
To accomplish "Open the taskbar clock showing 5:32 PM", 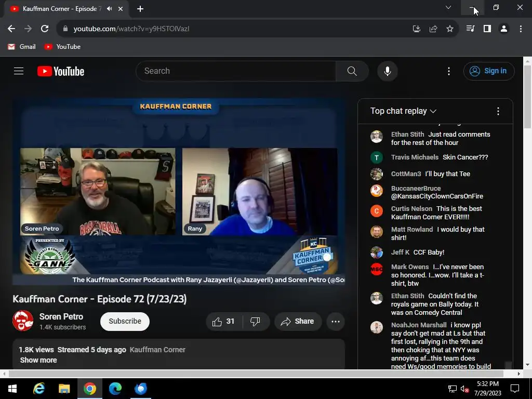I will 487,389.
